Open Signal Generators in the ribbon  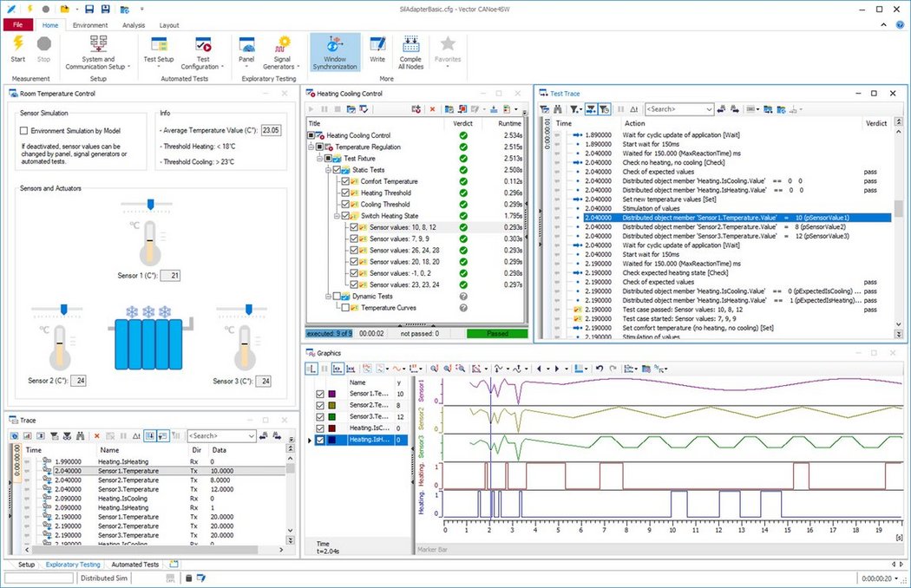[282, 52]
